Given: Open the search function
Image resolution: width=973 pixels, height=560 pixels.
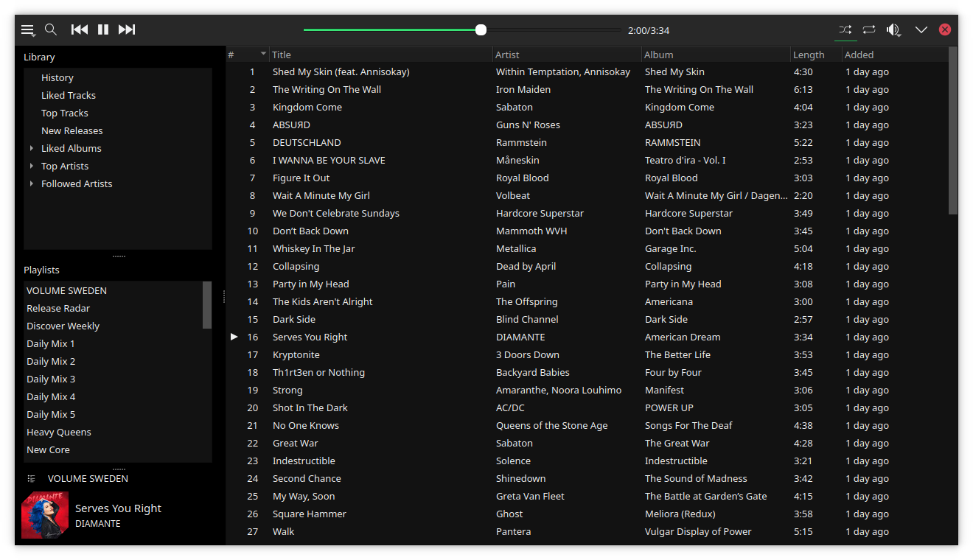Looking at the screenshot, I should 51,29.
